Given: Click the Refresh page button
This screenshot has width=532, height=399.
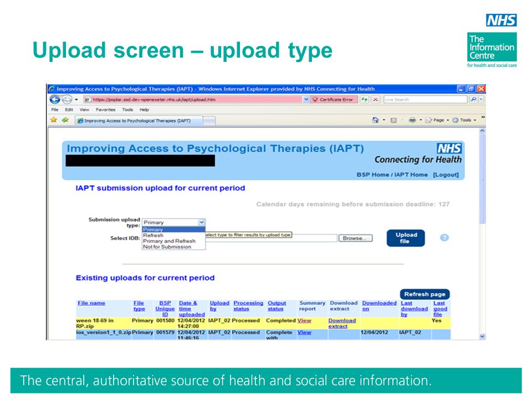Looking at the screenshot, I should pos(424,294).
